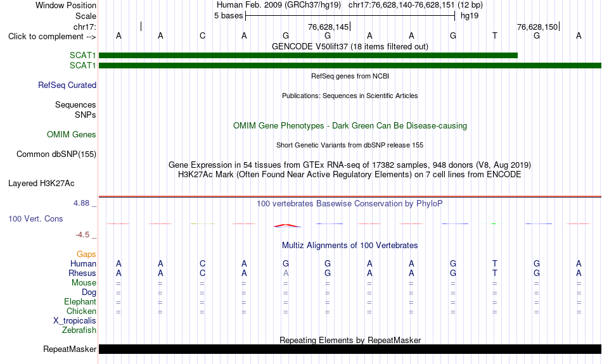This screenshot has width=602, height=364.
Task: Click the H3K27Ac Mark ENCODE track title
Action: [x=350, y=175]
